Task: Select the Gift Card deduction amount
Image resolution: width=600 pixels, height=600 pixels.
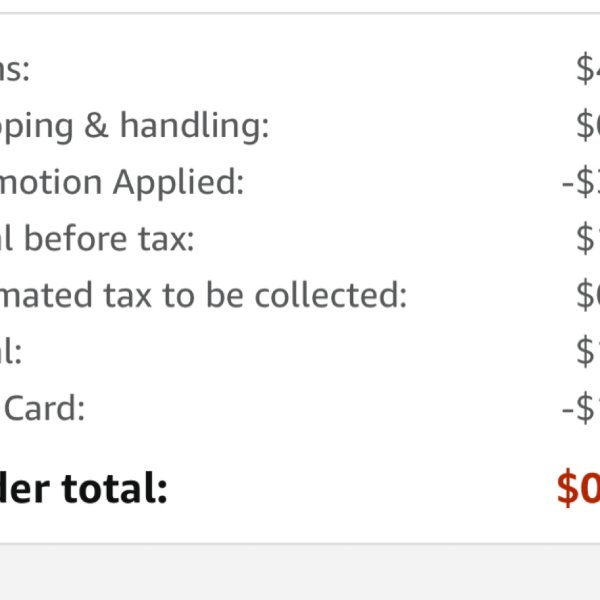Action: [581, 408]
